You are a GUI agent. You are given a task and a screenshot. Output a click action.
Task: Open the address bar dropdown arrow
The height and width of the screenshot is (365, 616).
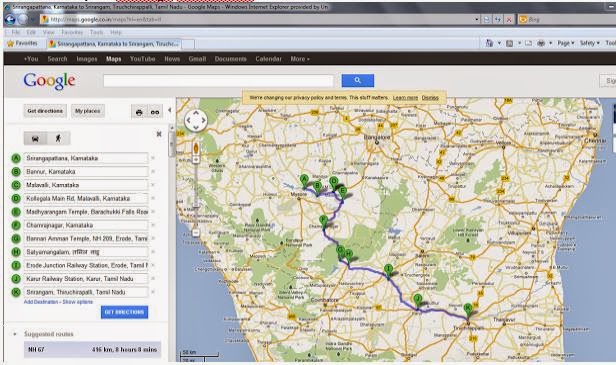click(477, 19)
